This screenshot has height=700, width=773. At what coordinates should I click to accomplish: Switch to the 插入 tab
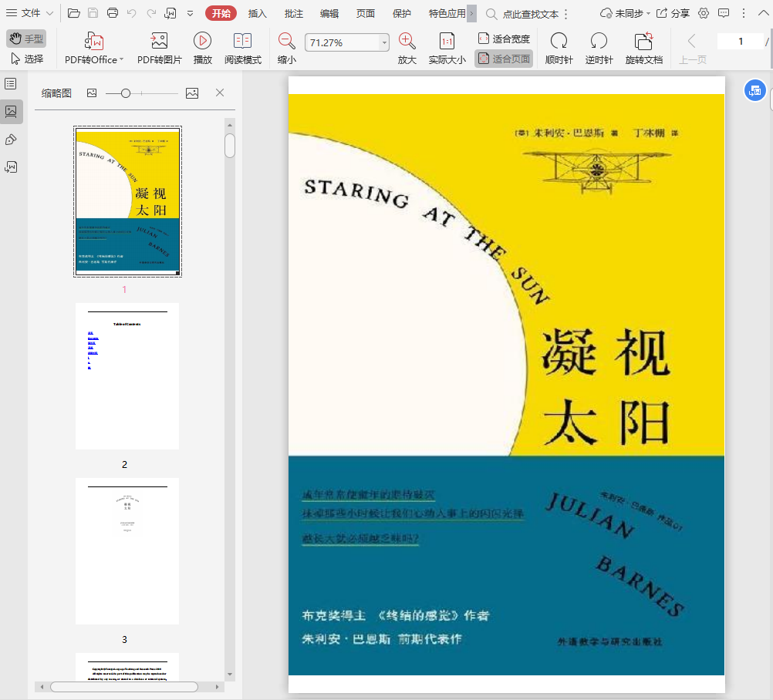[x=258, y=13]
